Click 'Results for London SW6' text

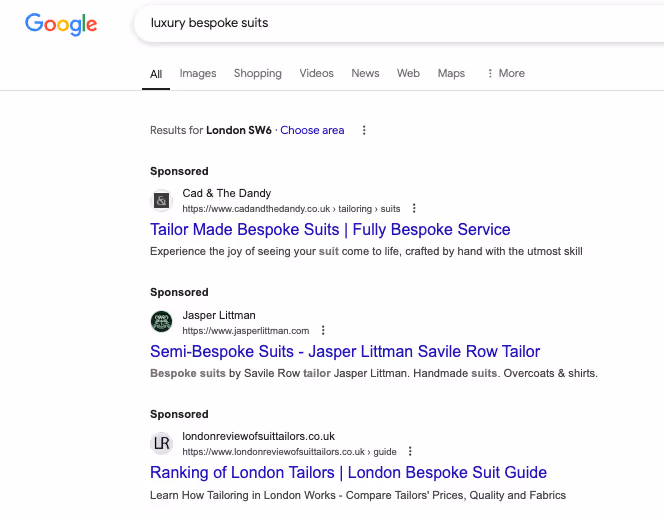(x=210, y=130)
